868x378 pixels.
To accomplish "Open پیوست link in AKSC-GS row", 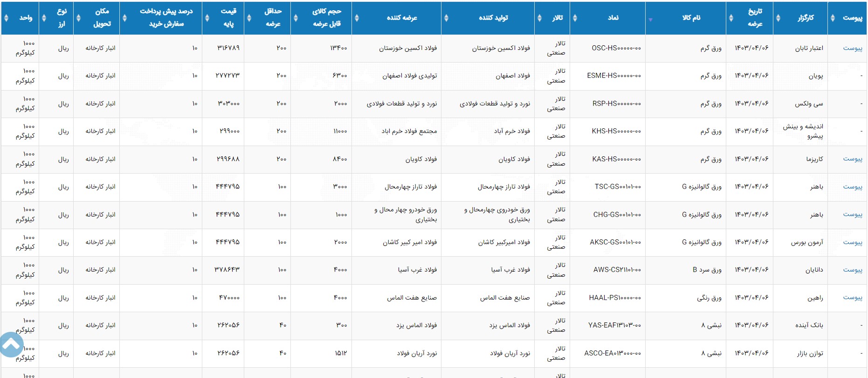I will pos(852,242).
